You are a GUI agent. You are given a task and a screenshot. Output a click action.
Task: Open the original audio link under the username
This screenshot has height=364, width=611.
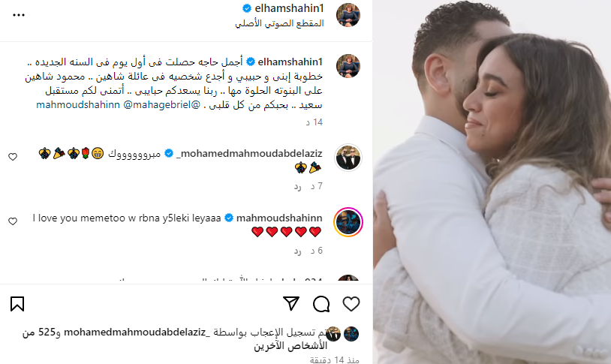(x=279, y=23)
